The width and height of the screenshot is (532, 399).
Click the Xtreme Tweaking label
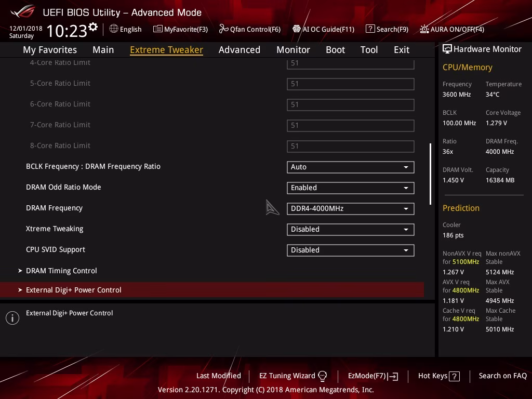point(55,229)
